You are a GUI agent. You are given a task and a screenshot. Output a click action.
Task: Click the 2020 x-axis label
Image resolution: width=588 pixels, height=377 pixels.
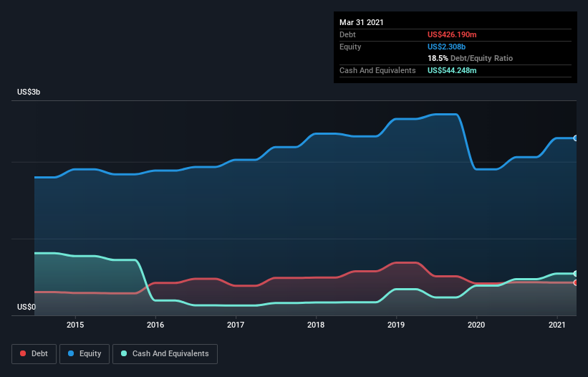pyautogui.click(x=476, y=325)
